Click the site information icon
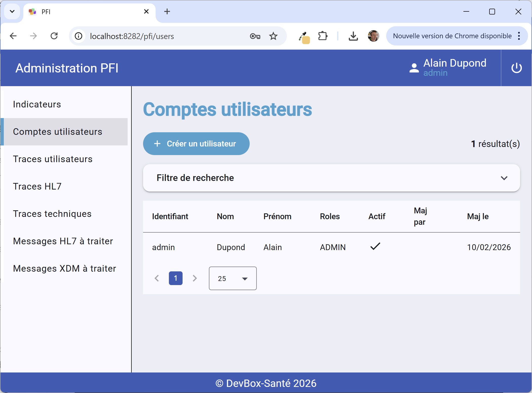 [78, 36]
